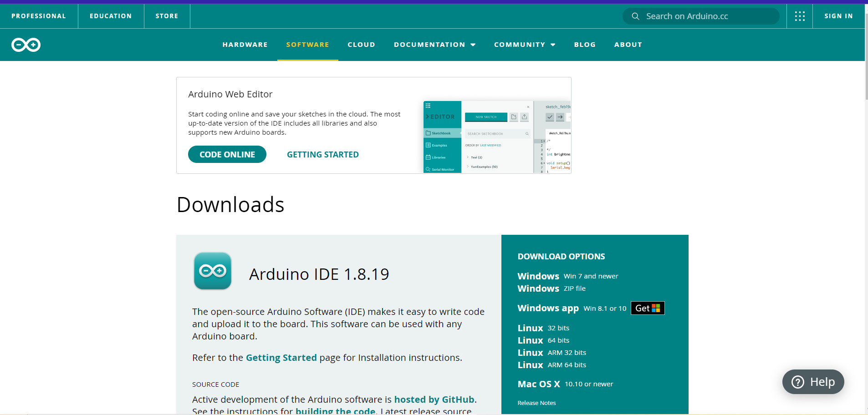Open the hosted by GitHub link

coord(434,400)
